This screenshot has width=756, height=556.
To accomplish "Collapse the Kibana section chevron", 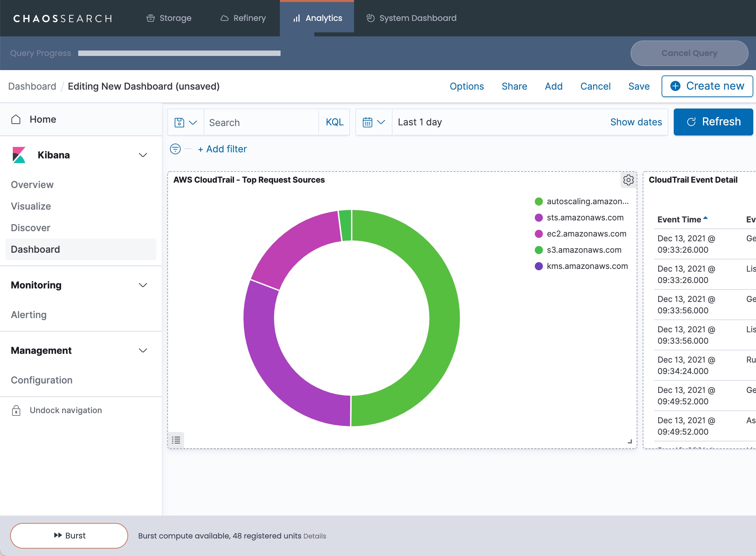I will click(x=143, y=155).
